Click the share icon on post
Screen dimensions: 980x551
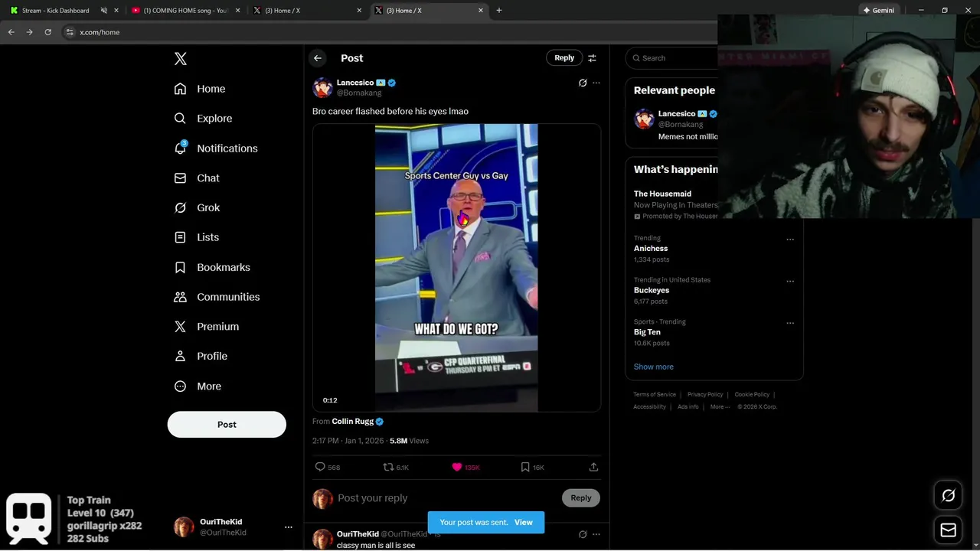coord(593,467)
